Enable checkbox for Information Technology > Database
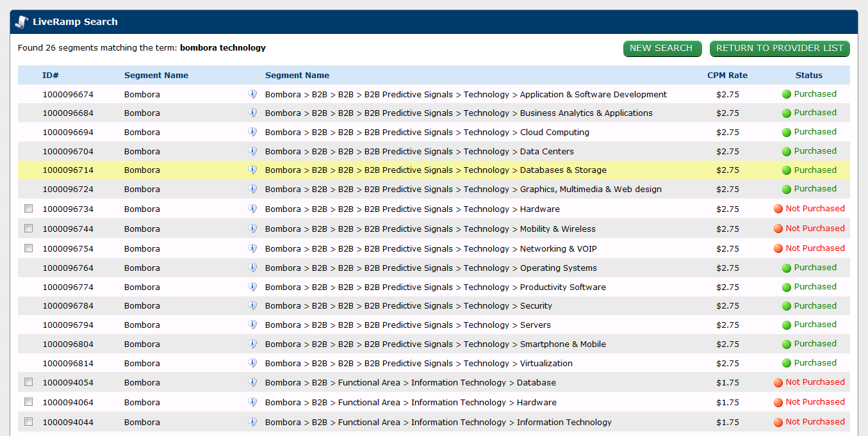The width and height of the screenshot is (868, 436). pos(28,383)
